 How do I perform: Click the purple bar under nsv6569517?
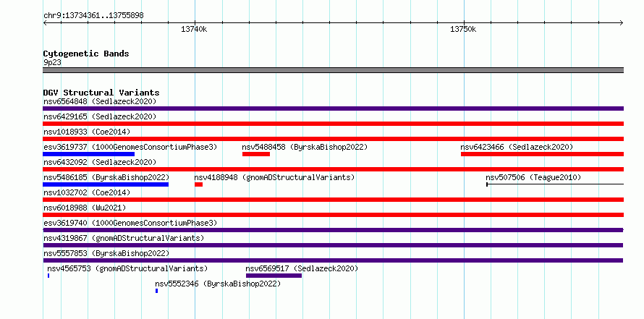click(274, 276)
